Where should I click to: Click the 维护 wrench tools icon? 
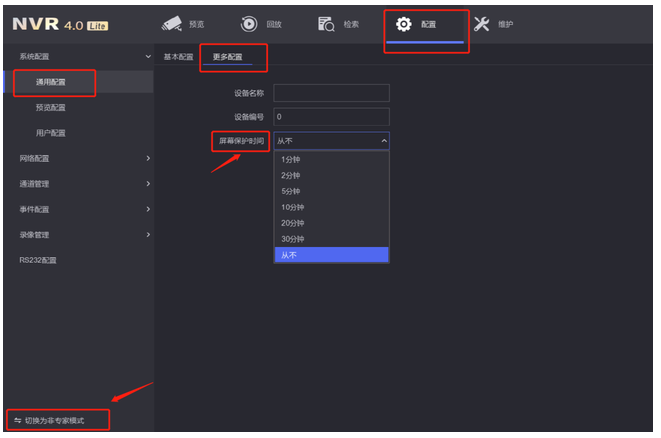(x=481, y=24)
